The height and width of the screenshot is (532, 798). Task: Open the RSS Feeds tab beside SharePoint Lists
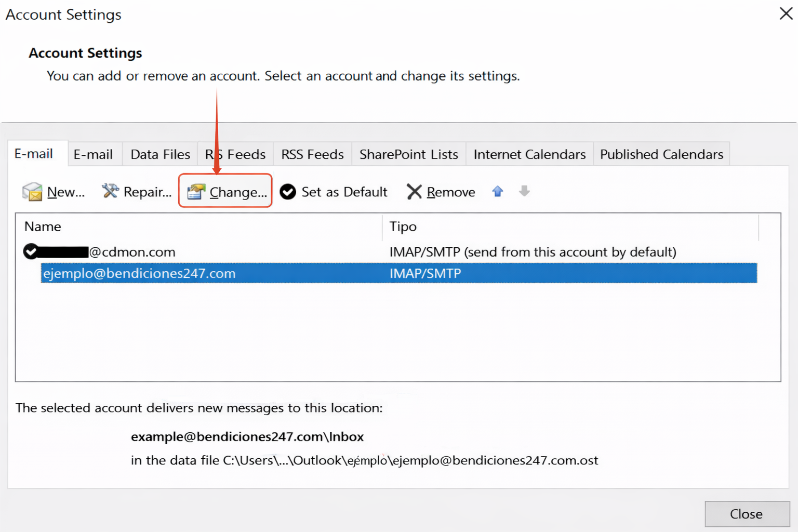(x=312, y=154)
